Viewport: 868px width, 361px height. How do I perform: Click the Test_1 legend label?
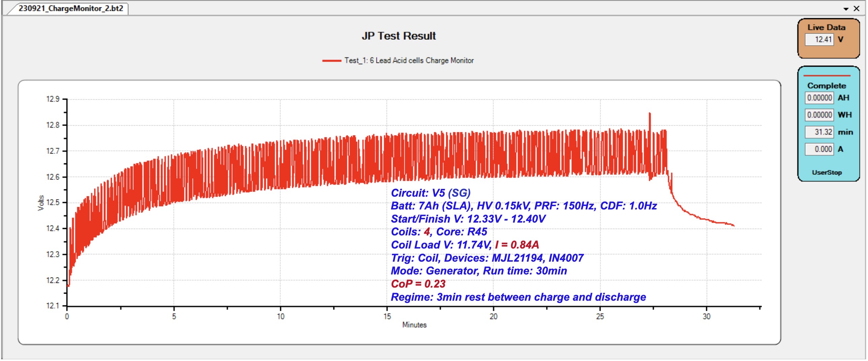(409, 61)
